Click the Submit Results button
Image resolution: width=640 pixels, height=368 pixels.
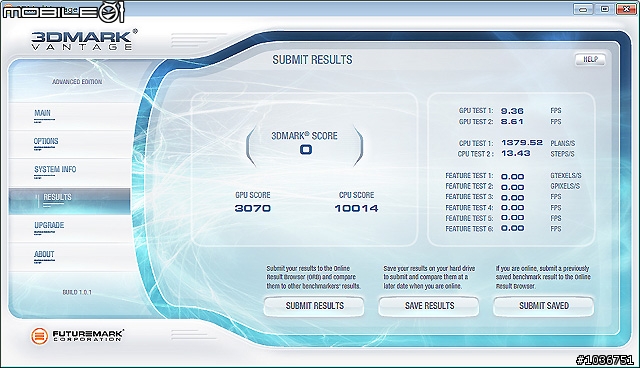[x=314, y=306]
